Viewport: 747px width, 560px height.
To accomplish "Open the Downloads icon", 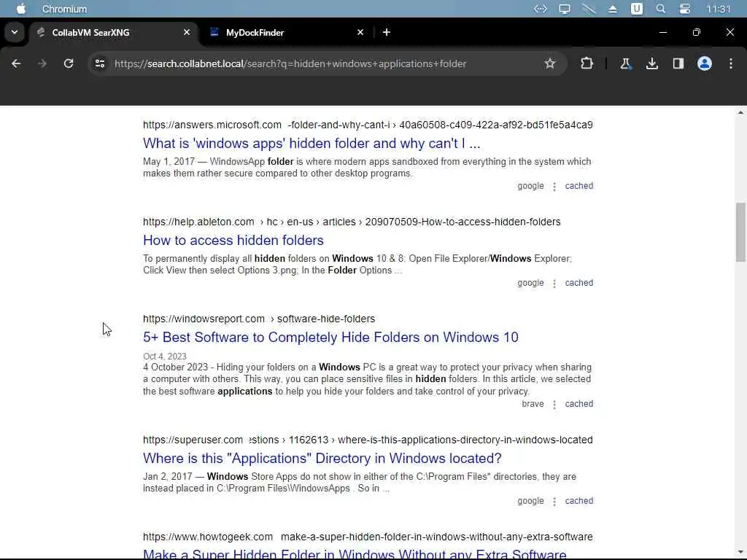I will (x=651, y=63).
